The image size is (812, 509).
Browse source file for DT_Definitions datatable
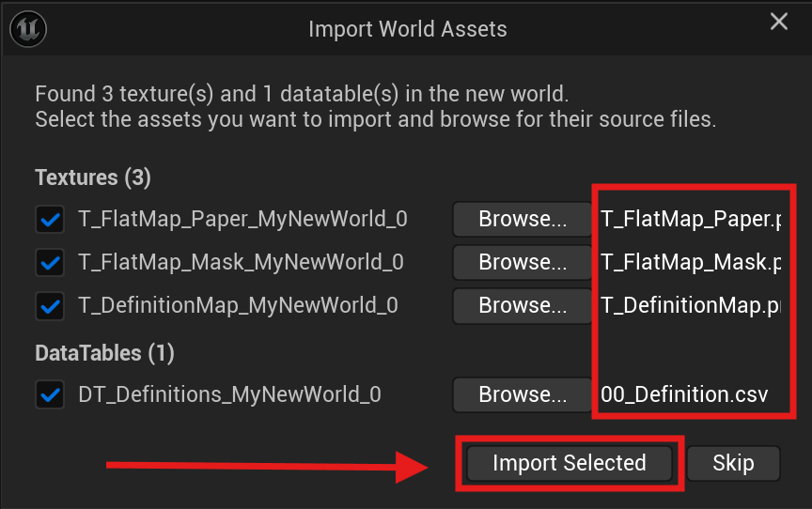point(523,394)
